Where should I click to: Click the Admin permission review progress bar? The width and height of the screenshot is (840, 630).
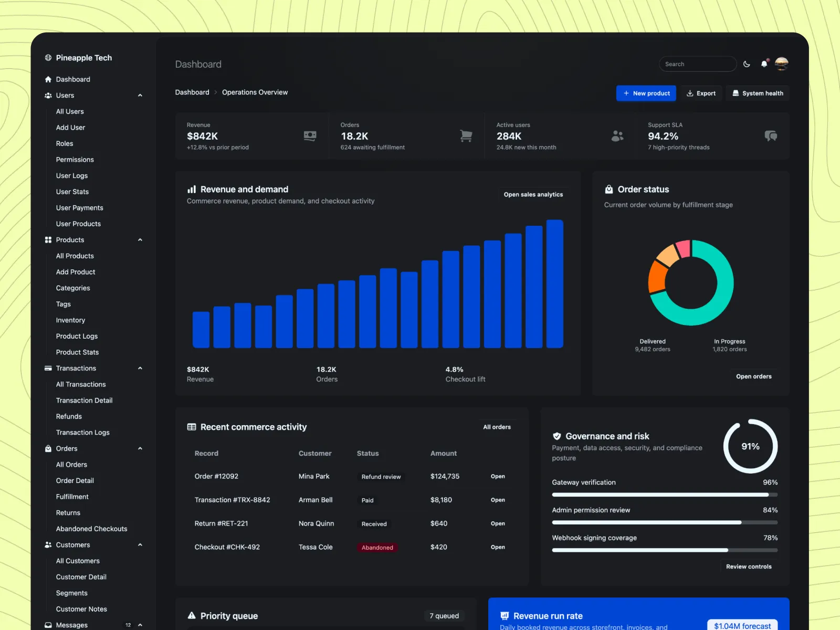665,522
